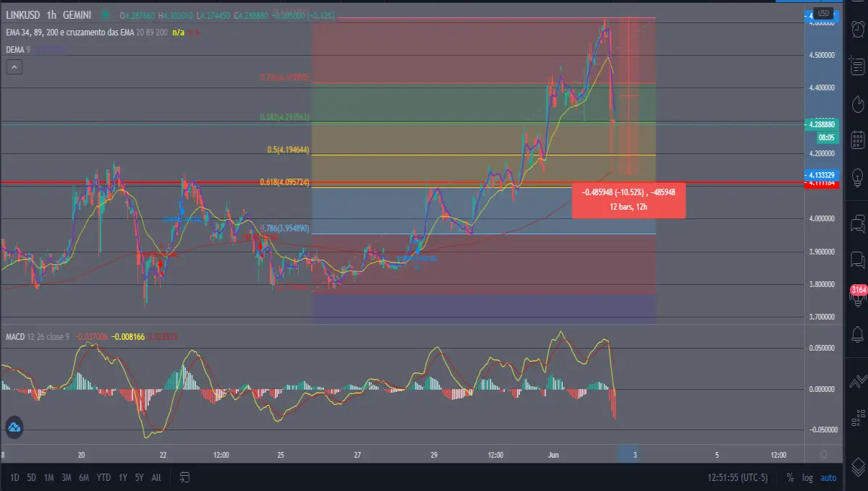Open the Calendar sidebar icon
Screen dimensions: 868x491
(858, 139)
